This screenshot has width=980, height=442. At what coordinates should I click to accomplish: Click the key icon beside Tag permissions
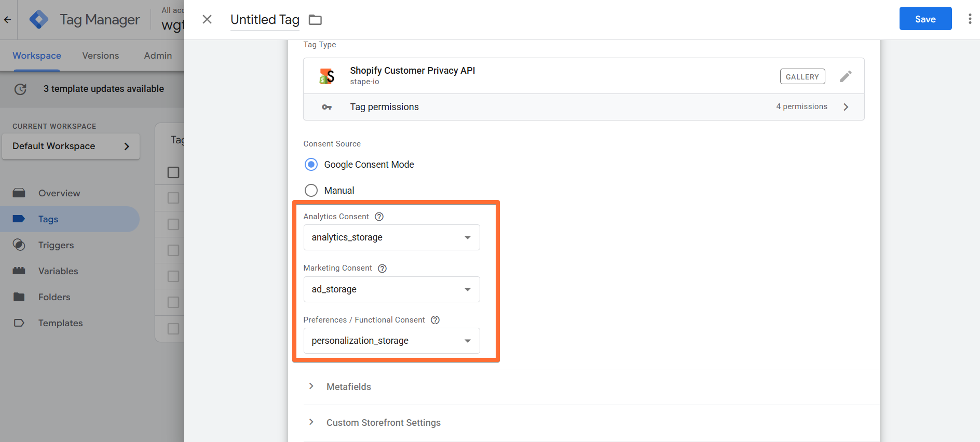326,107
